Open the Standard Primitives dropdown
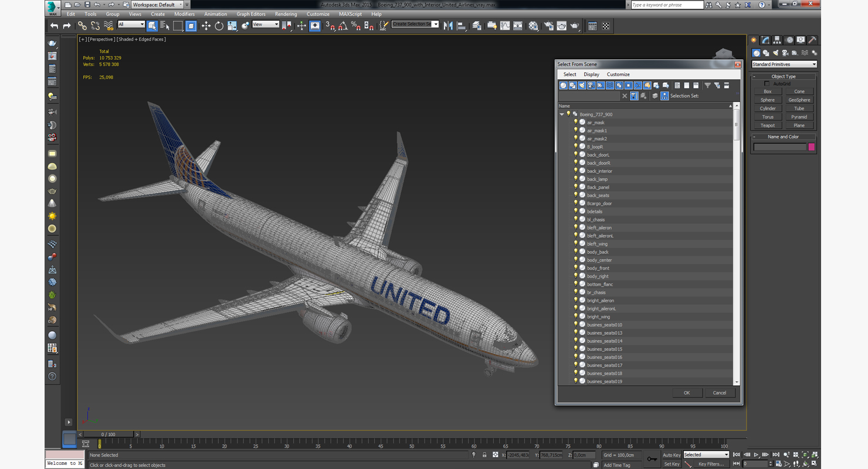This screenshot has height=469, width=868. [x=784, y=64]
